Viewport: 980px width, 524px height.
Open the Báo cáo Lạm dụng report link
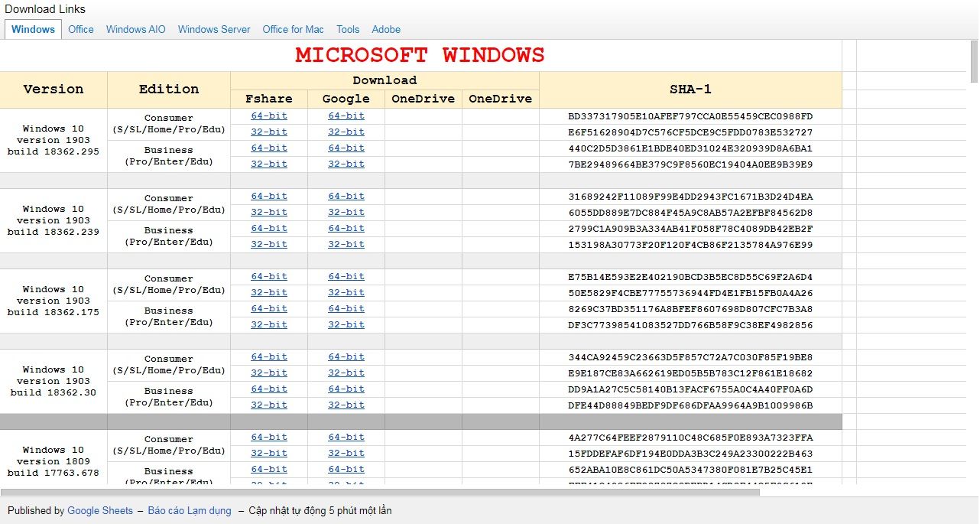(x=190, y=510)
